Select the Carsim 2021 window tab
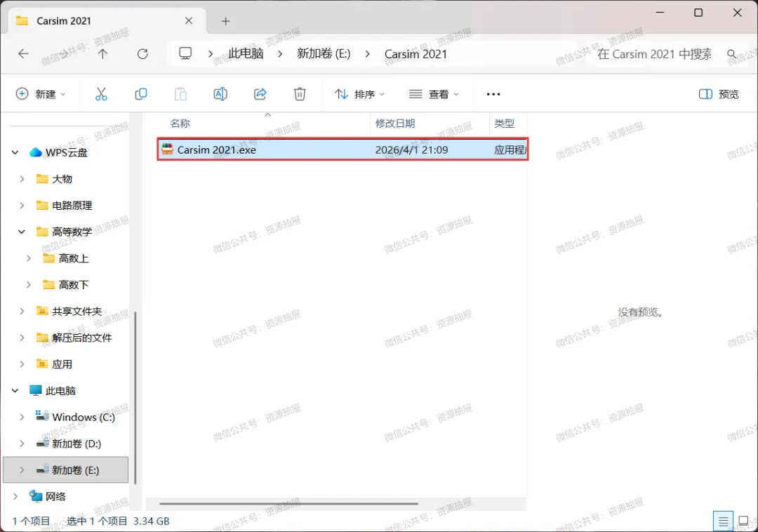Image resolution: width=758 pixels, height=532 pixels. 107,21
